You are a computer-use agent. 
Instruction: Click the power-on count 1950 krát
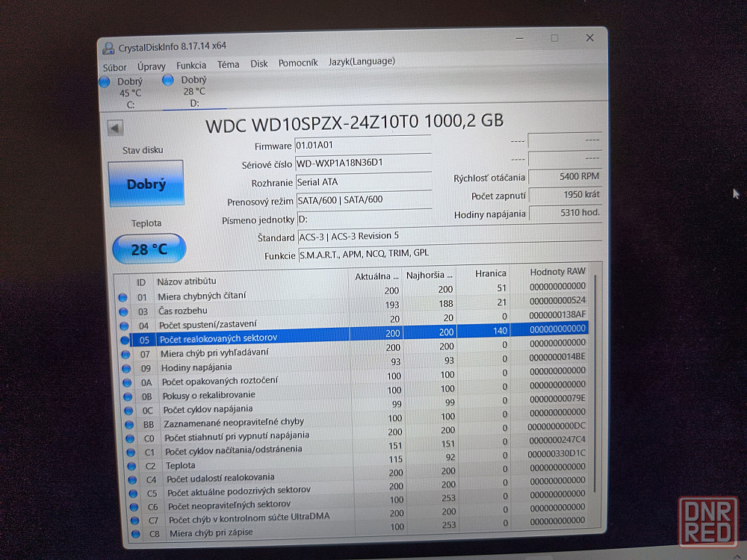(565, 195)
